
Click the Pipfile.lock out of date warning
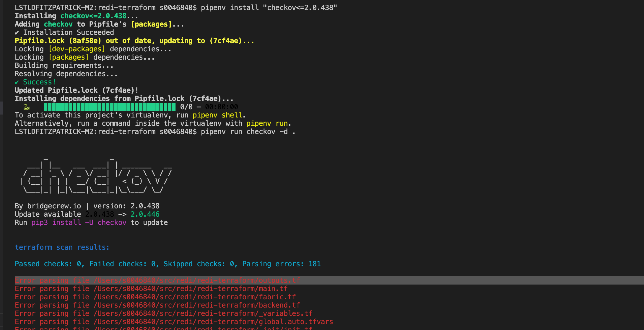[x=134, y=41]
